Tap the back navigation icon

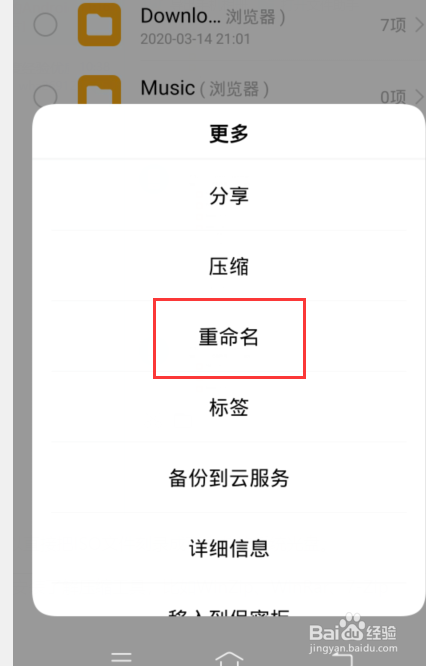tap(342, 658)
